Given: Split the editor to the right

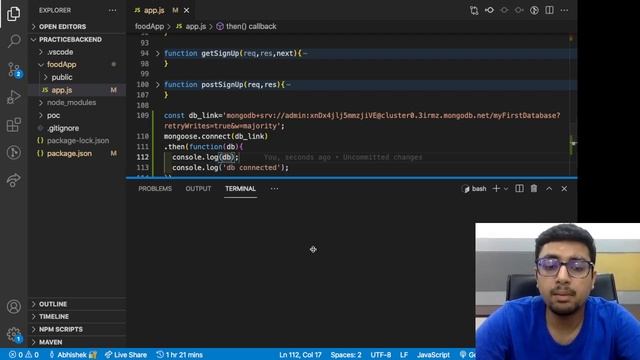Looking at the screenshot, I should coord(549,10).
